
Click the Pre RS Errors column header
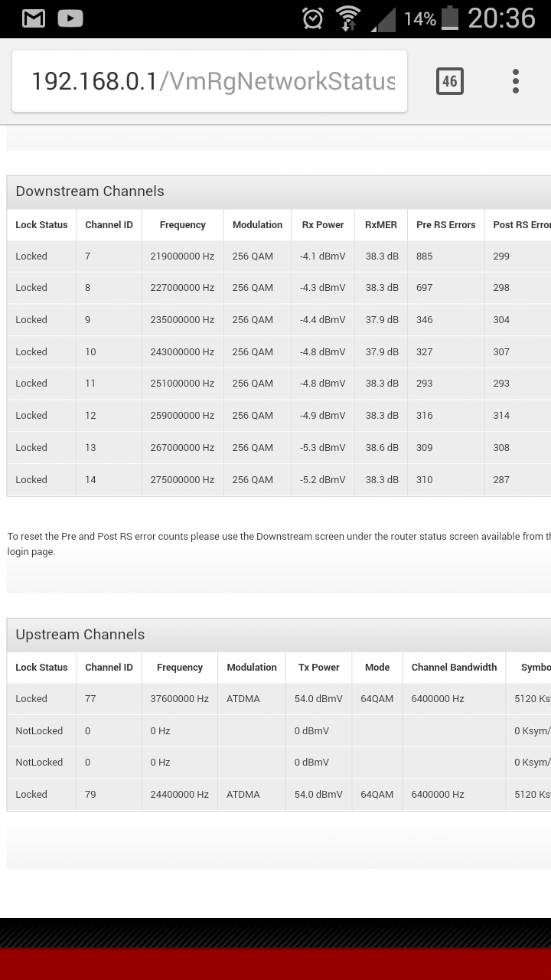(446, 225)
